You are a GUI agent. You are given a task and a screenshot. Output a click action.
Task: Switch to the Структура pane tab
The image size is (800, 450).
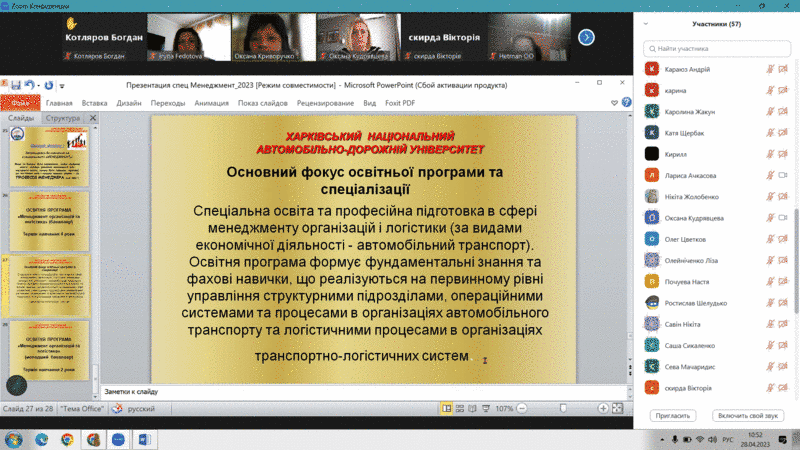click(x=63, y=118)
